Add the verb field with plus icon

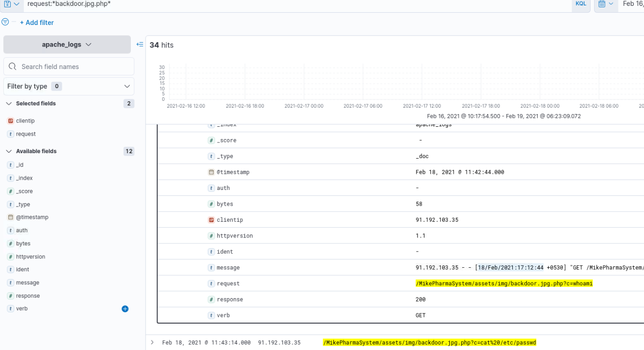tap(125, 309)
